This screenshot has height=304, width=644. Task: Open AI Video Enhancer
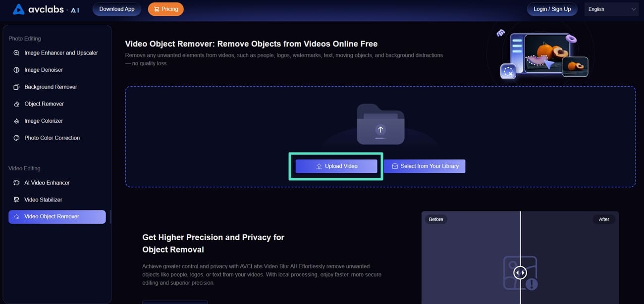point(57,183)
